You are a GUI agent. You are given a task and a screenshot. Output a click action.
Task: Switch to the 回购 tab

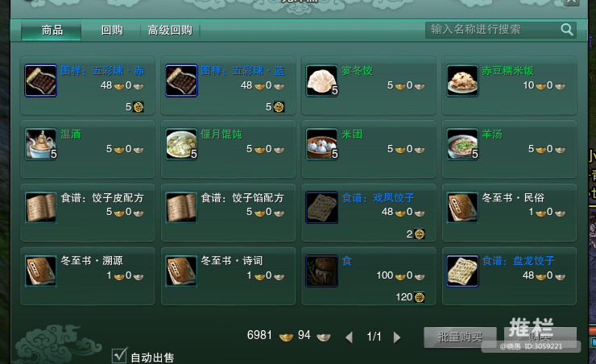[x=112, y=30]
